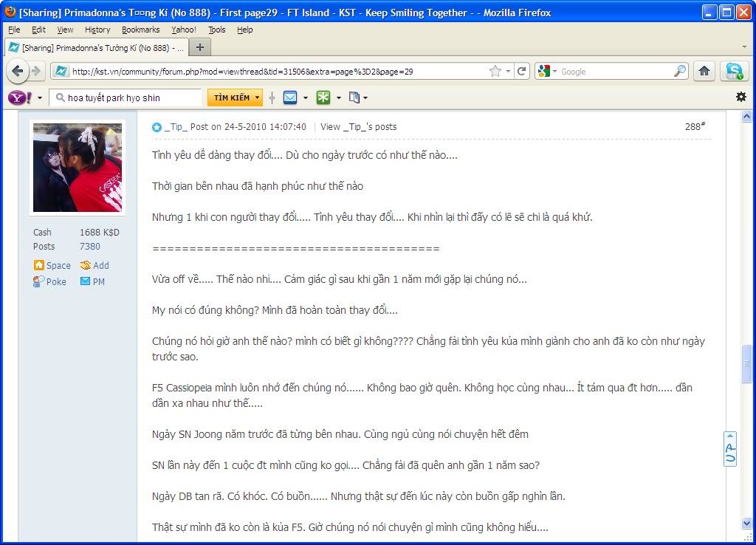Viewport: 756px width, 545px height.
Task: Open the Bookmarks menu
Action: point(141,30)
